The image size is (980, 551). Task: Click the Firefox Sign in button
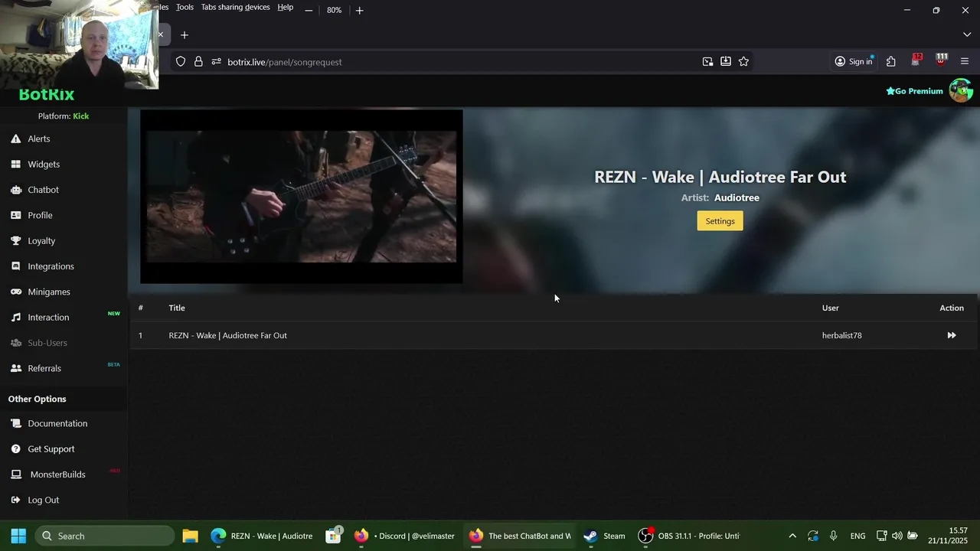coord(854,62)
